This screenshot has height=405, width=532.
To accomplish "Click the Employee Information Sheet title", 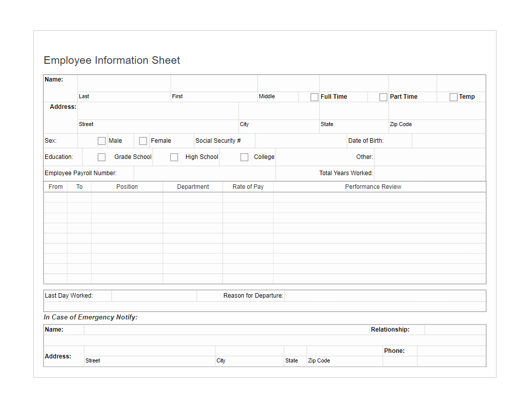I will tap(112, 60).
